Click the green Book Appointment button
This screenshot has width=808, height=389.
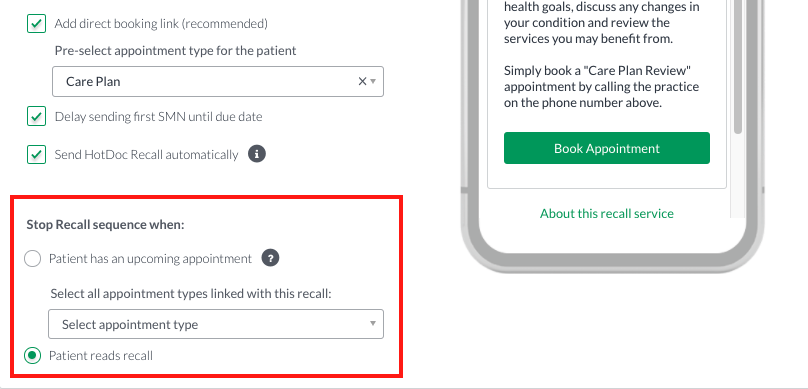pos(607,148)
